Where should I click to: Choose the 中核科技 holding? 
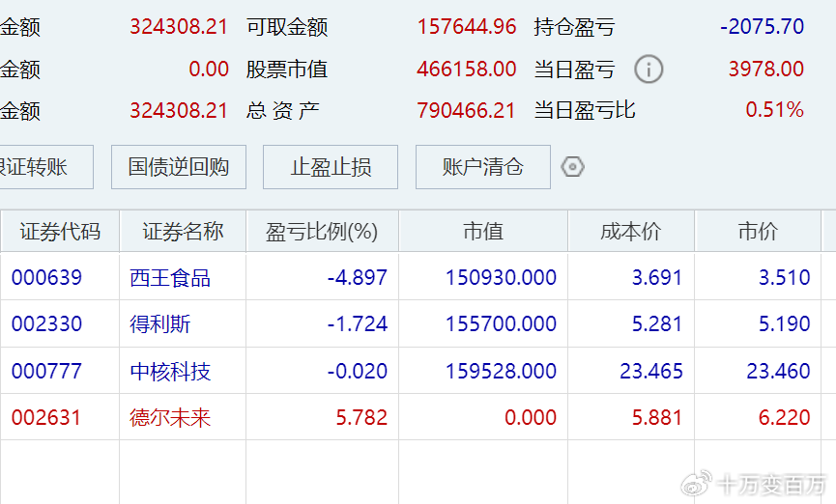(x=170, y=371)
